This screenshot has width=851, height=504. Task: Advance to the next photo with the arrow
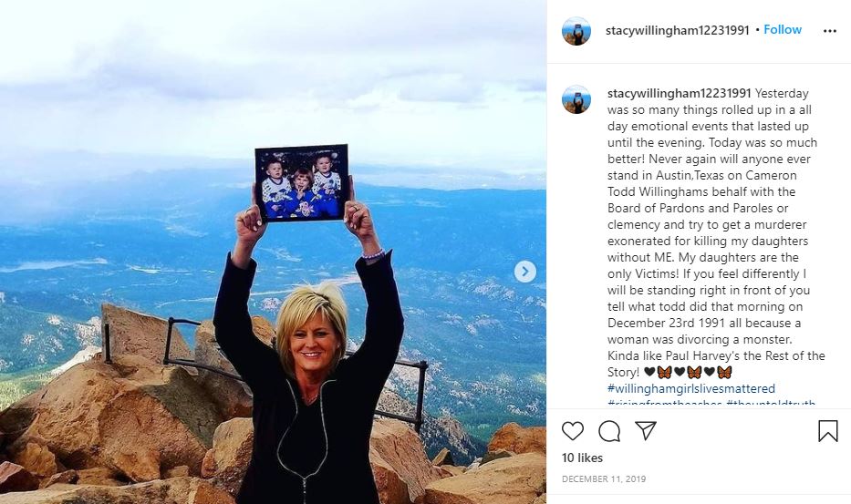(524, 272)
